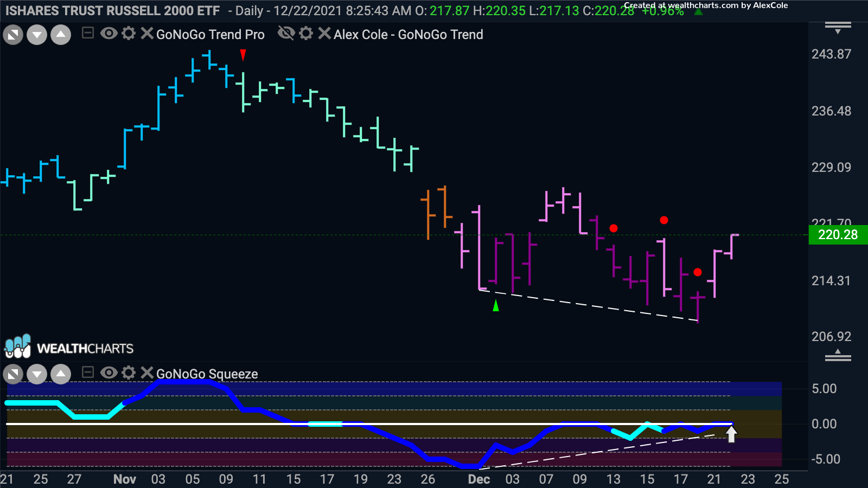Move the GoNoGo Squeeze pane up

coord(61,374)
